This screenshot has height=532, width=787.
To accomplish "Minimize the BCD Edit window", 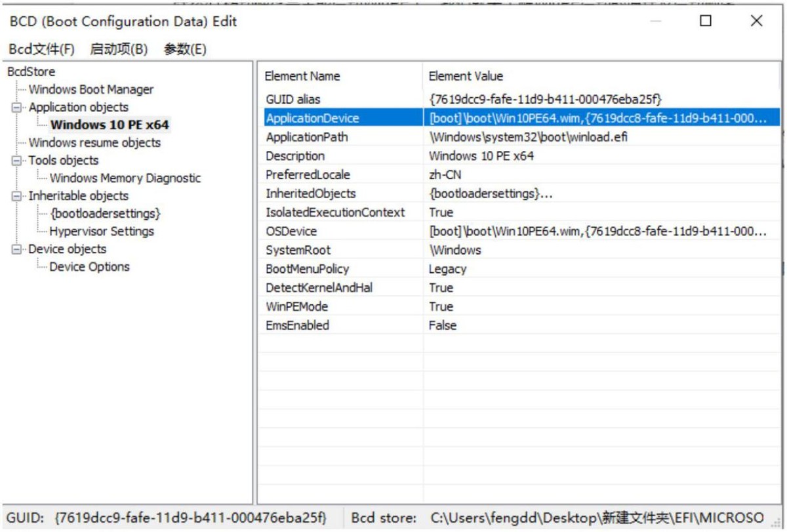I will (x=656, y=21).
